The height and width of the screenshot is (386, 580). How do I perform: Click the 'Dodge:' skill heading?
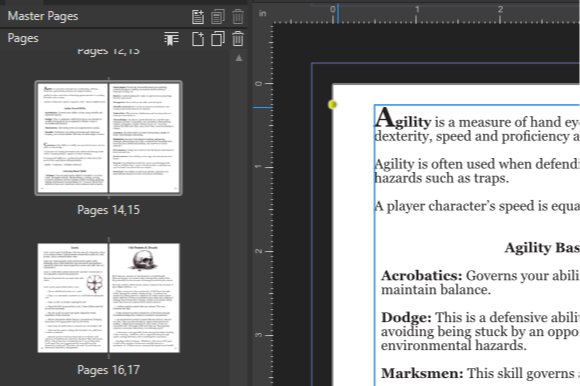(x=406, y=318)
